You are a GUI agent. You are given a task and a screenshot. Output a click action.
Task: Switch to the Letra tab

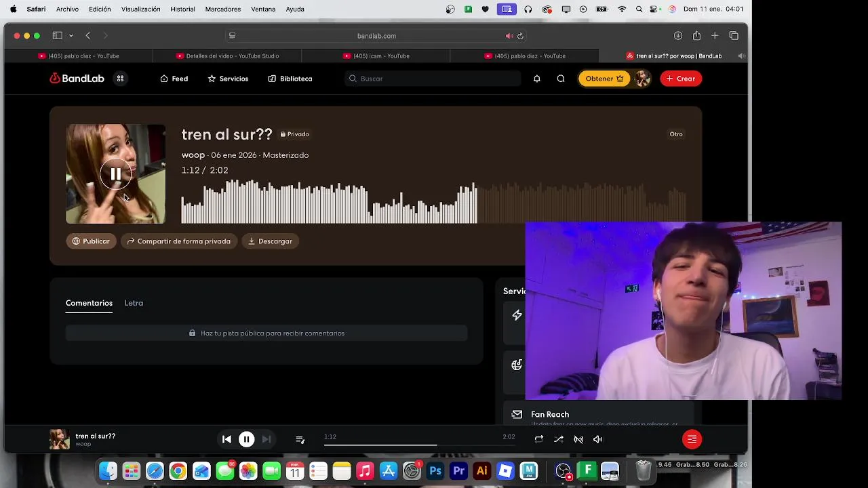[x=134, y=303]
